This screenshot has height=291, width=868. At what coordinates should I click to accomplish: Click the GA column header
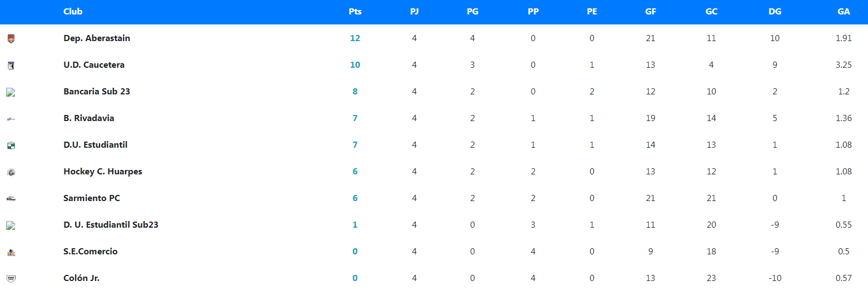click(844, 12)
